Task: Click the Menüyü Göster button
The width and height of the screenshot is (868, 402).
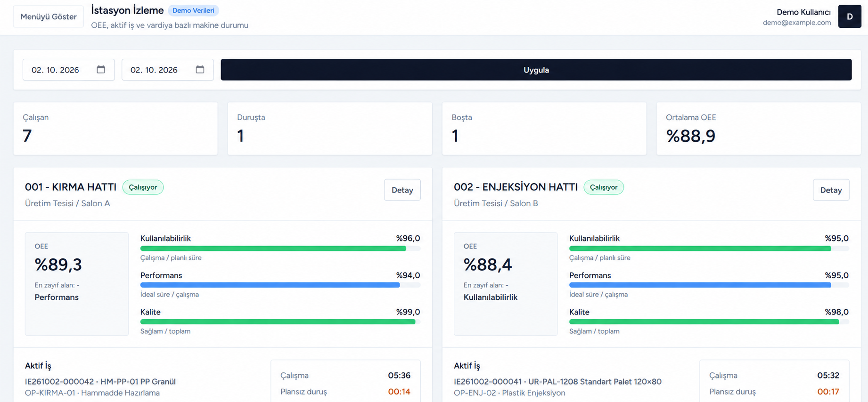Action: [49, 16]
